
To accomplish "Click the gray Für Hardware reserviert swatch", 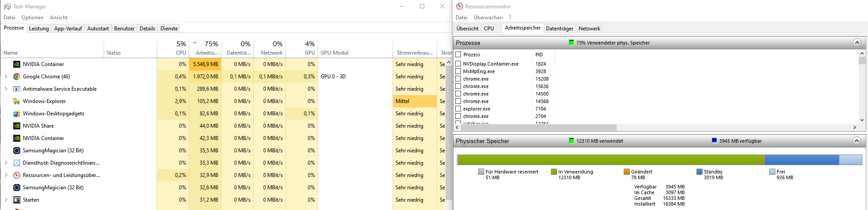I will [x=481, y=172].
